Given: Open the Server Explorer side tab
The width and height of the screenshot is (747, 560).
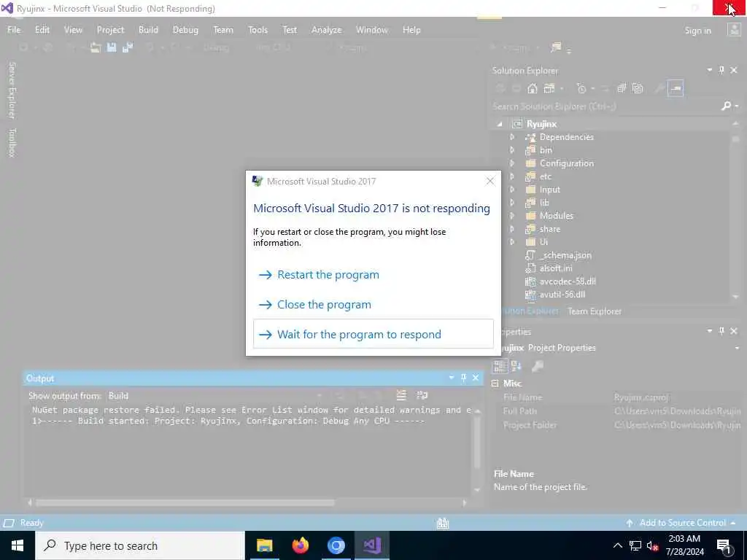Looking at the screenshot, I should [x=12, y=90].
